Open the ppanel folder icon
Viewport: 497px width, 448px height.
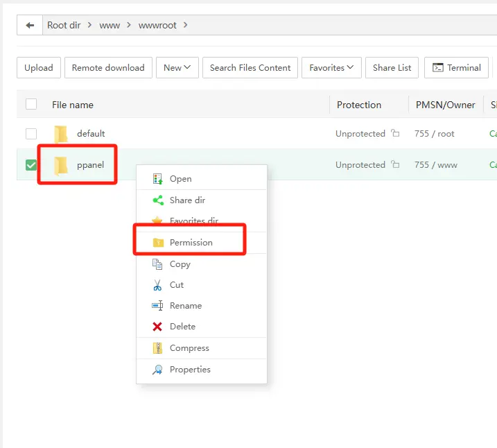(x=60, y=166)
